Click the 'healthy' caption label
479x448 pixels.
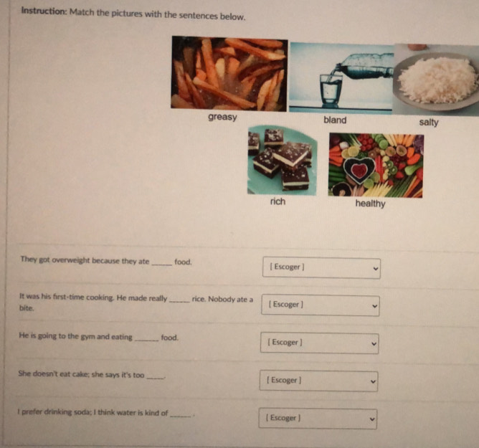point(370,204)
